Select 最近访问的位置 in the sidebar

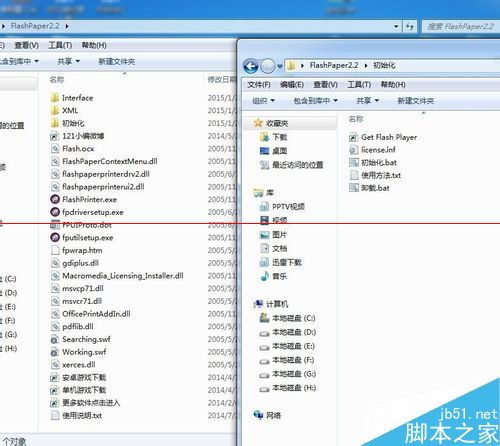click(297, 165)
